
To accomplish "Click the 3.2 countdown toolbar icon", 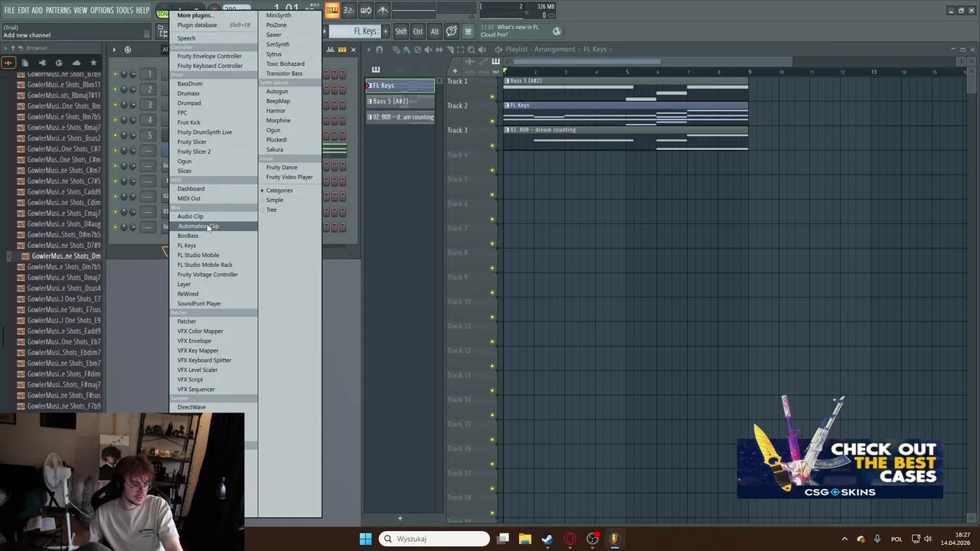I will pyautogui.click(x=349, y=10).
